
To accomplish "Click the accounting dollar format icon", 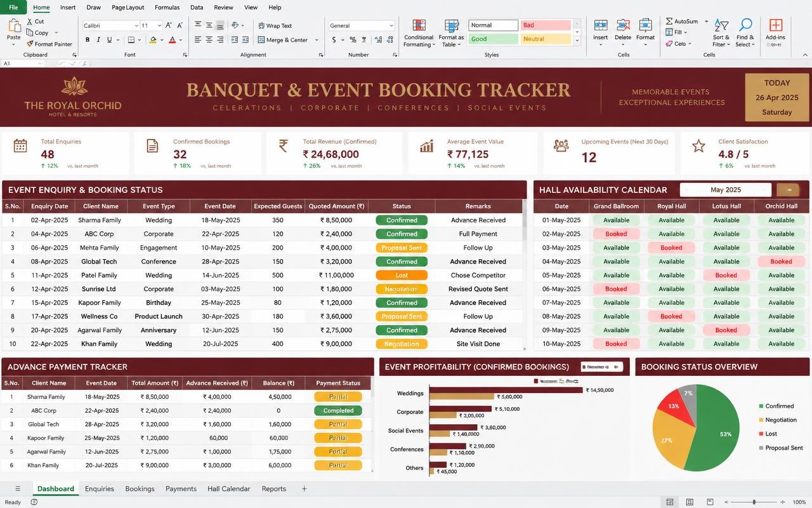I will (334, 40).
